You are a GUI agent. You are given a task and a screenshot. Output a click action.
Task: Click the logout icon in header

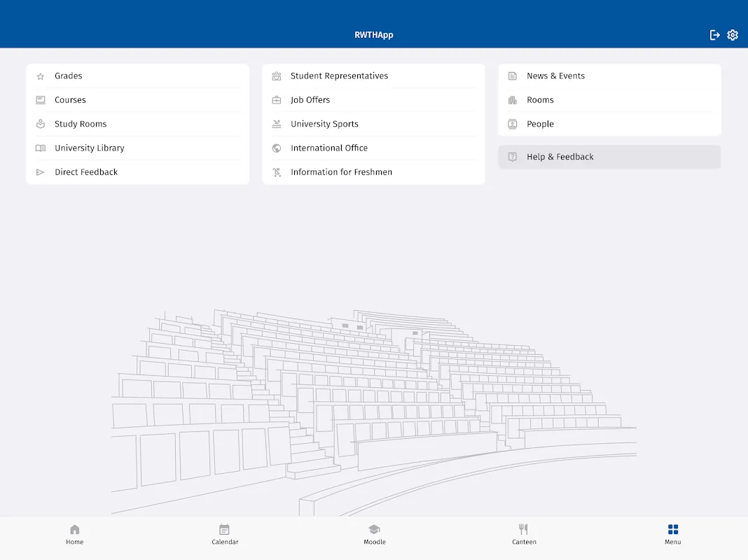tap(714, 35)
